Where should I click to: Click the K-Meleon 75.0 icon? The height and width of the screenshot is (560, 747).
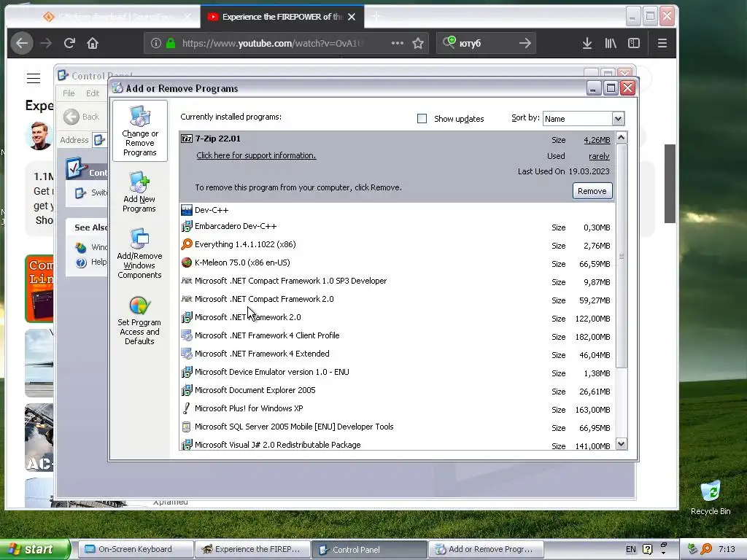click(186, 262)
